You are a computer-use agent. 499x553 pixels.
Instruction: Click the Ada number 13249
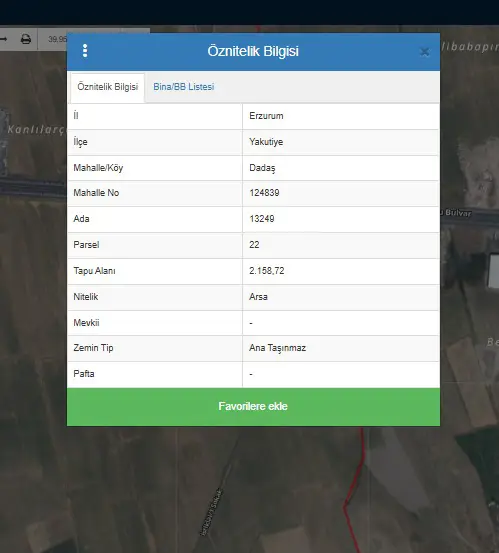tap(262, 219)
